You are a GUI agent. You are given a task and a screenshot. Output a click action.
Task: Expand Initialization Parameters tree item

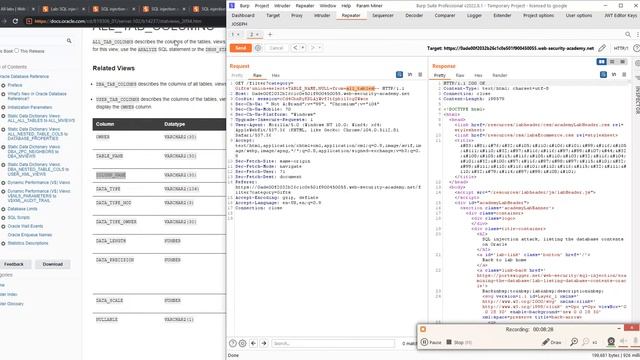pos(3,107)
